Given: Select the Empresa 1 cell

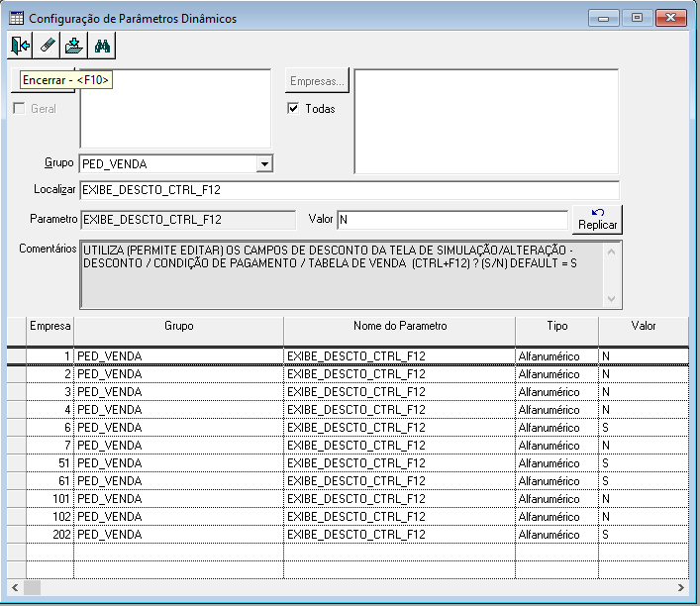Looking at the screenshot, I should [50, 356].
